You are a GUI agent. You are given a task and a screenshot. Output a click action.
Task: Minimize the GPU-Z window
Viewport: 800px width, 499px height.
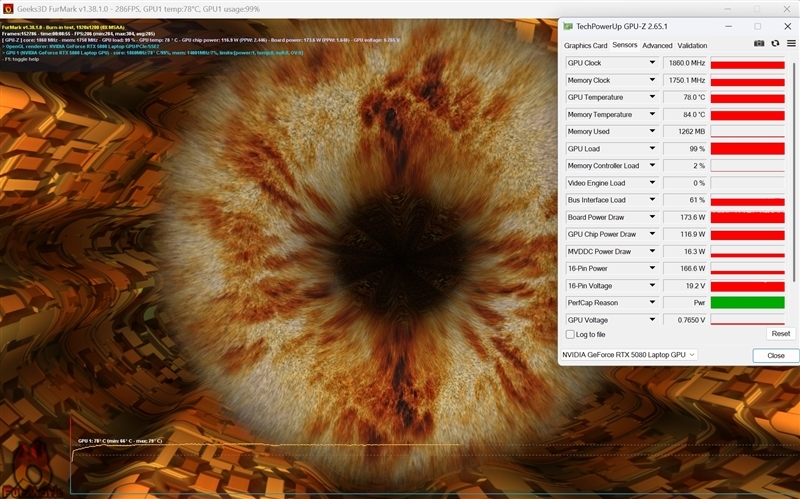tap(728, 26)
